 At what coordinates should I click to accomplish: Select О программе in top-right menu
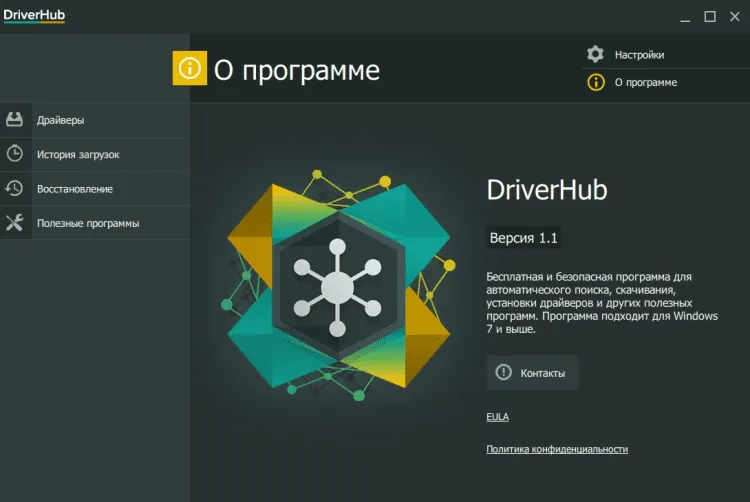click(x=666, y=82)
